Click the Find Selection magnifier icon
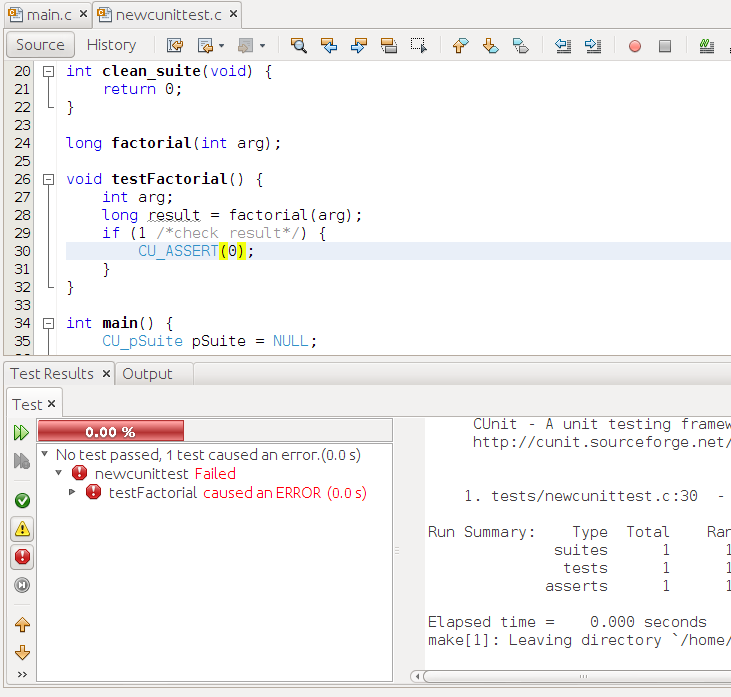Screen dimensions: 731x697 (298, 45)
